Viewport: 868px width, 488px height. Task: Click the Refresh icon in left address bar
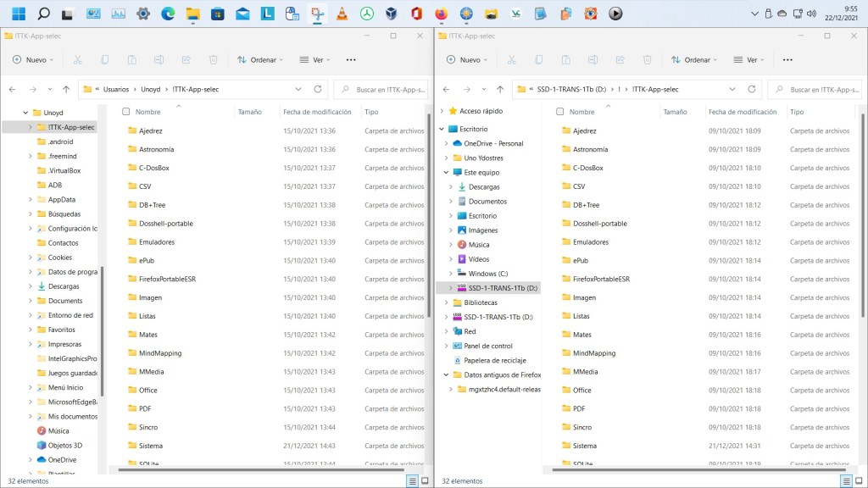pyautogui.click(x=318, y=89)
